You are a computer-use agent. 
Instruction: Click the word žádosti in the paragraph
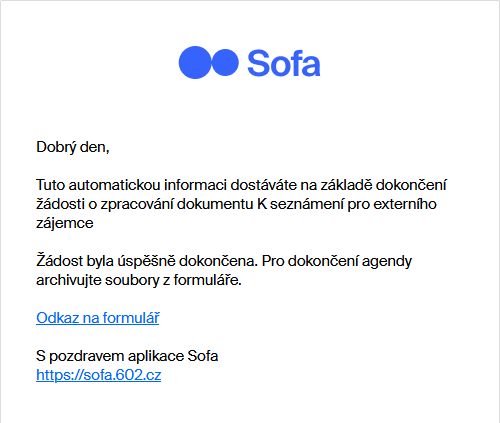tap(60, 204)
